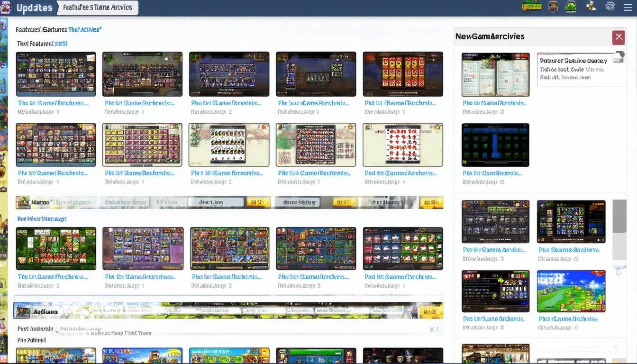Click the yellow-and-white character icon in the header
Screen dimensions: 637x364
click(591, 6)
